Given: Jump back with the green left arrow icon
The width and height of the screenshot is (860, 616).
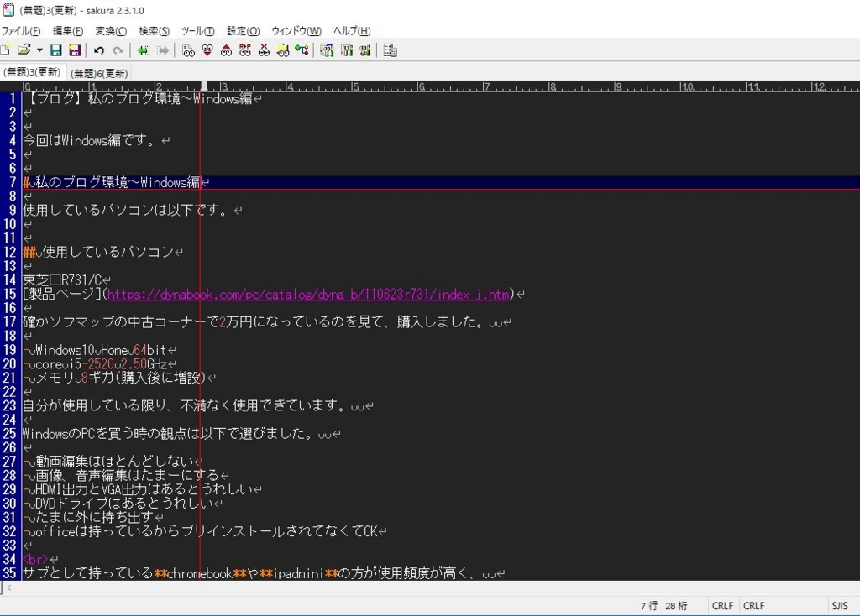Looking at the screenshot, I should (144, 50).
